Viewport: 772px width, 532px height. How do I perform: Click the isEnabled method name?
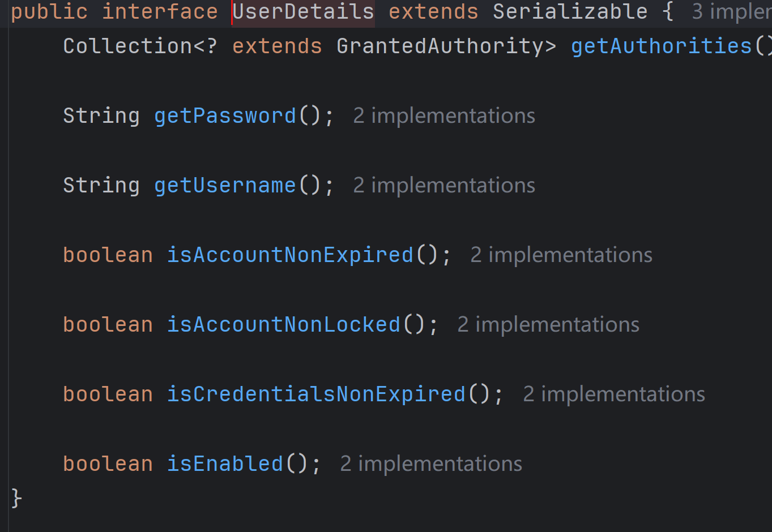pos(225,464)
